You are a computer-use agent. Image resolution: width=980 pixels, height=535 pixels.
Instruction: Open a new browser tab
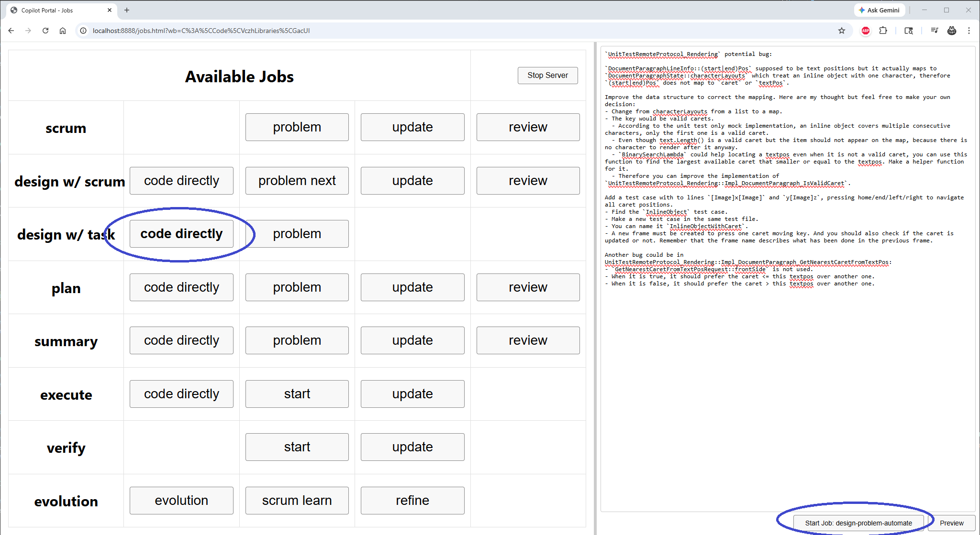point(127,10)
